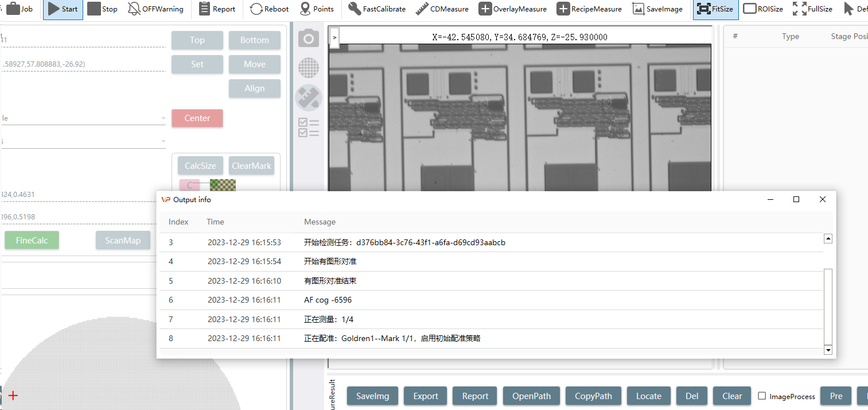Viewport: 868px width, 410px height.
Task: Click the camera icon beside the image
Action: (309, 38)
